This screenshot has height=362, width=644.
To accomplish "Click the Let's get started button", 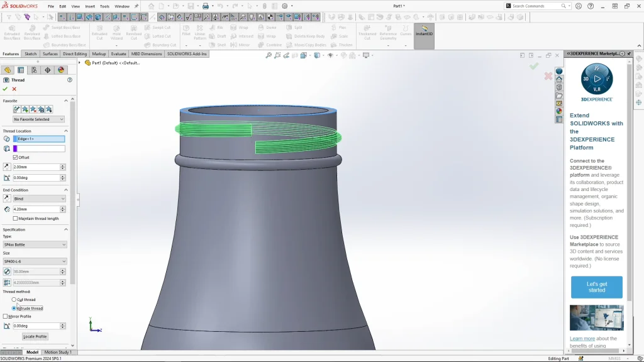I will coord(596,287).
